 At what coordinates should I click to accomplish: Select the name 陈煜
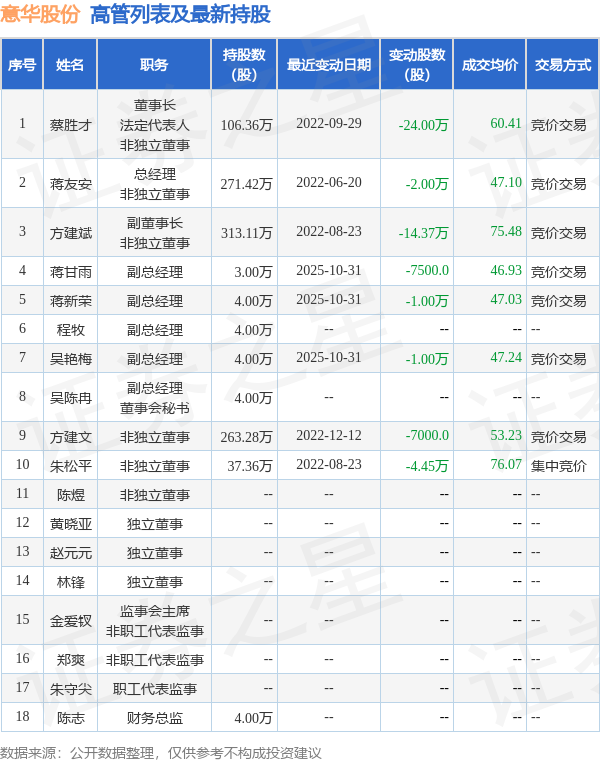(70, 495)
